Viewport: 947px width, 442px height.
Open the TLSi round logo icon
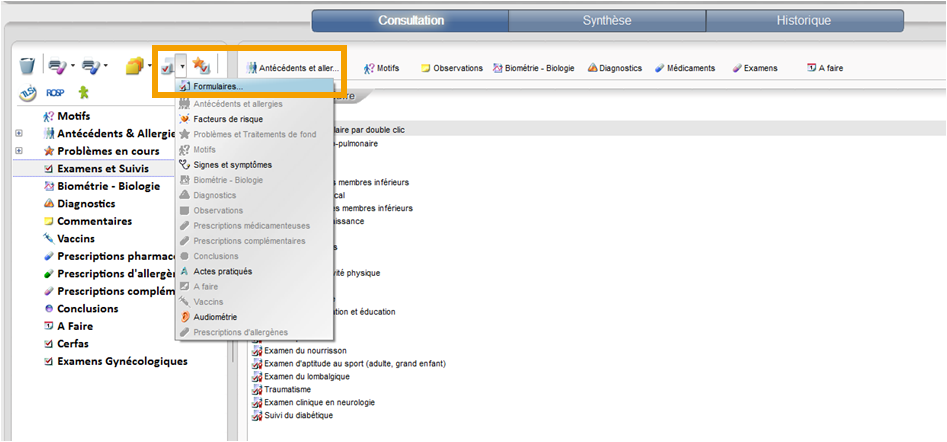(x=27, y=94)
